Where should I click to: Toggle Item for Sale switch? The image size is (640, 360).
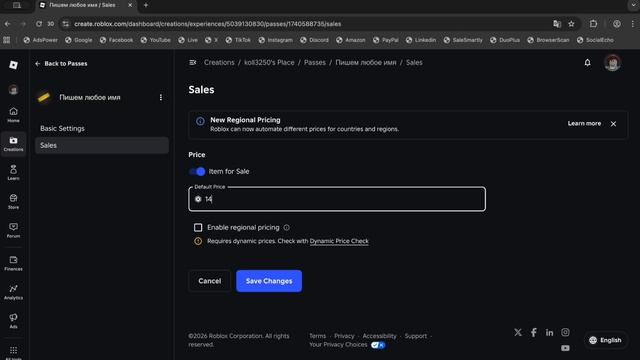coord(197,171)
